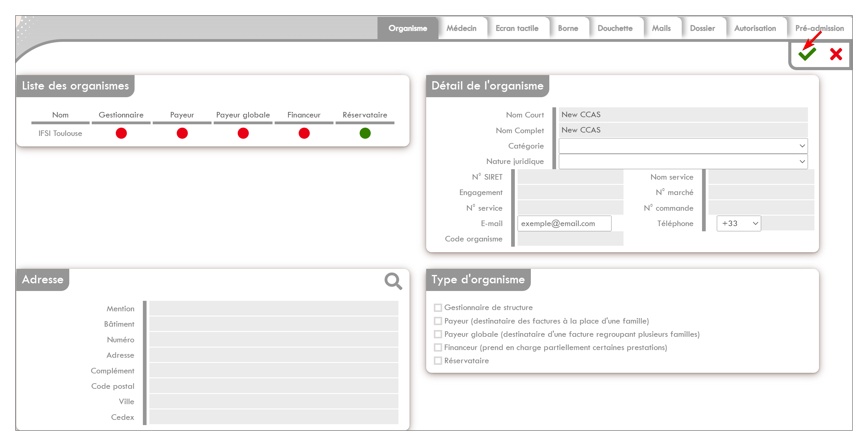This screenshot has width=868, height=446.
Task: Click the Réservataire column header
Action: (365, 115)
